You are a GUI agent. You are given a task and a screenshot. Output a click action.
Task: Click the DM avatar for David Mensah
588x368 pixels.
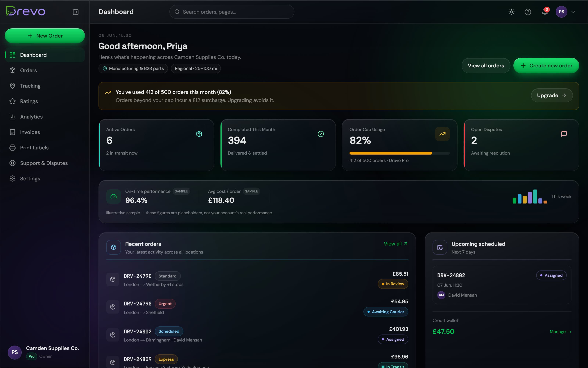pyautogui.click(x=441, y=295)
